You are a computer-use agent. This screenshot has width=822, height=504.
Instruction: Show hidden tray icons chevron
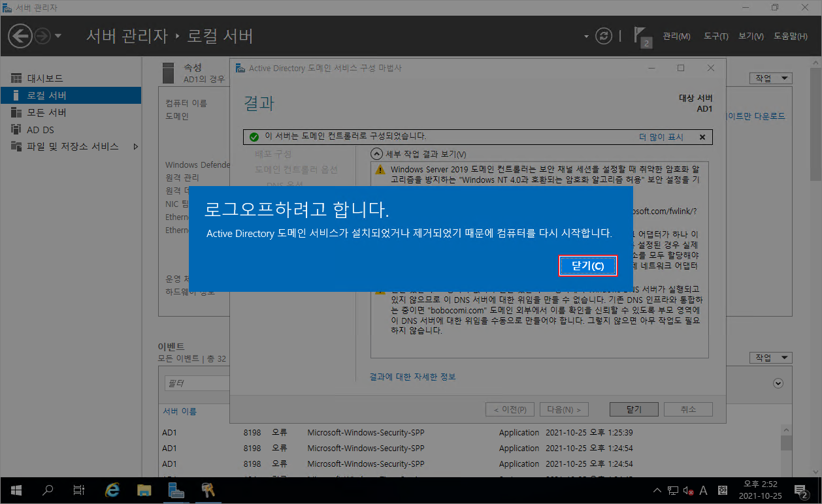point(659,490)
